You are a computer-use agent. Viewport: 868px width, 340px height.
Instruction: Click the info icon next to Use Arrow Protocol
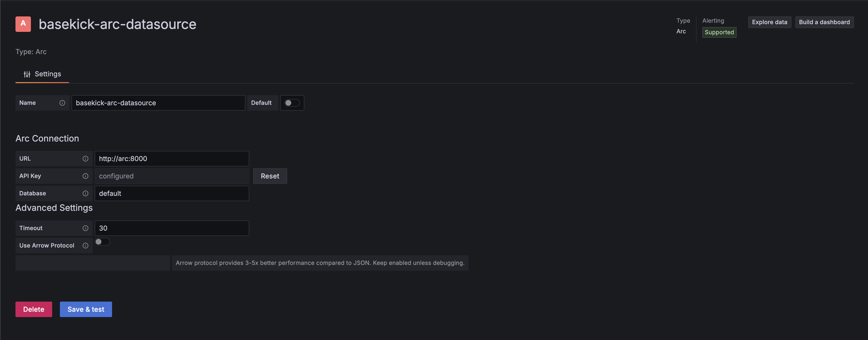point(85,245)
